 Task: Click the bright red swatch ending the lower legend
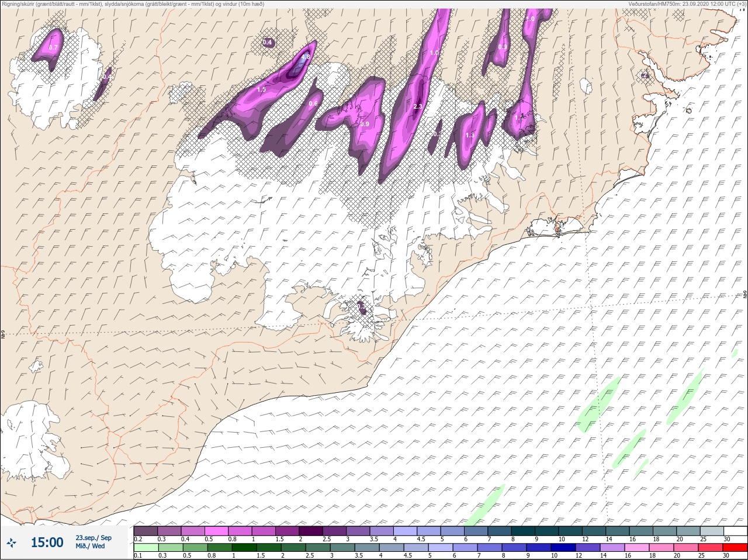735,548
